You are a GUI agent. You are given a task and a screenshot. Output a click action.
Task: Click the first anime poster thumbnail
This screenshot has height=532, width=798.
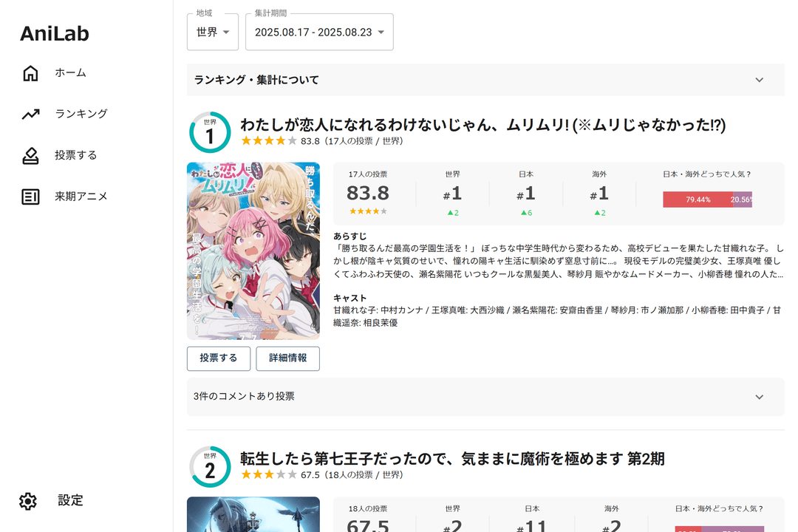click(253, 251)
